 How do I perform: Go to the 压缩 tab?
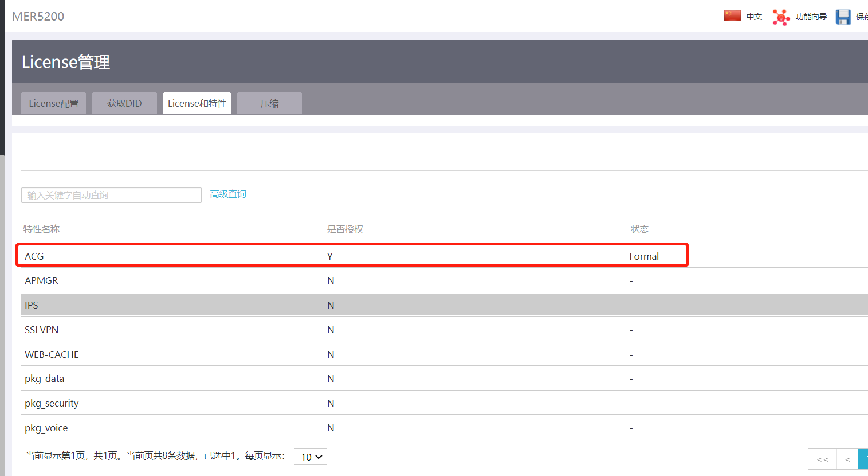(269, 103)
